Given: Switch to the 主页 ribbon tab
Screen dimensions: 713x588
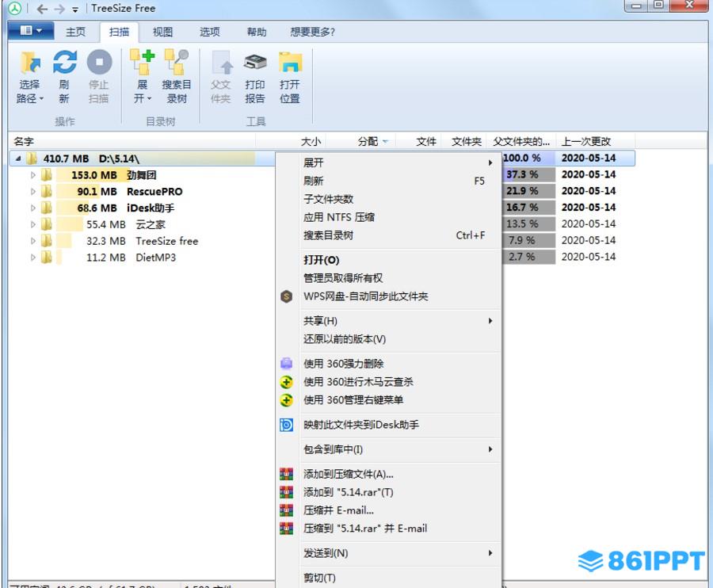Looking at the screenshot, I should (x=75, y=32).
